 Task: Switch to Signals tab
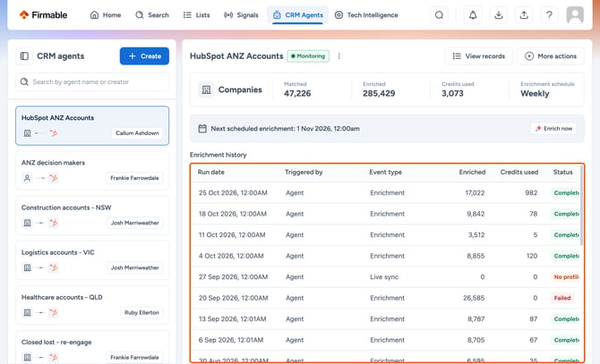tap(241, 15)
